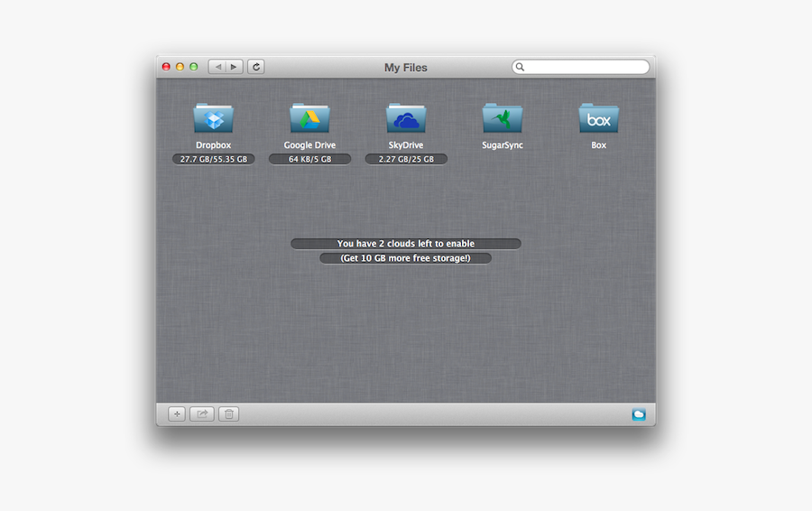Click the My Files window title
This screenshot has width=812, height=511.
point(406,68)
